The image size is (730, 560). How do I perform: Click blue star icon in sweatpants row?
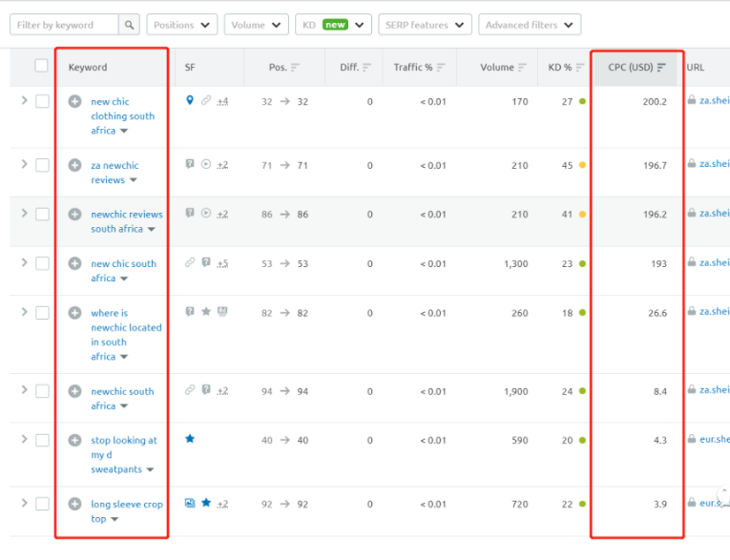coord(190,439)
